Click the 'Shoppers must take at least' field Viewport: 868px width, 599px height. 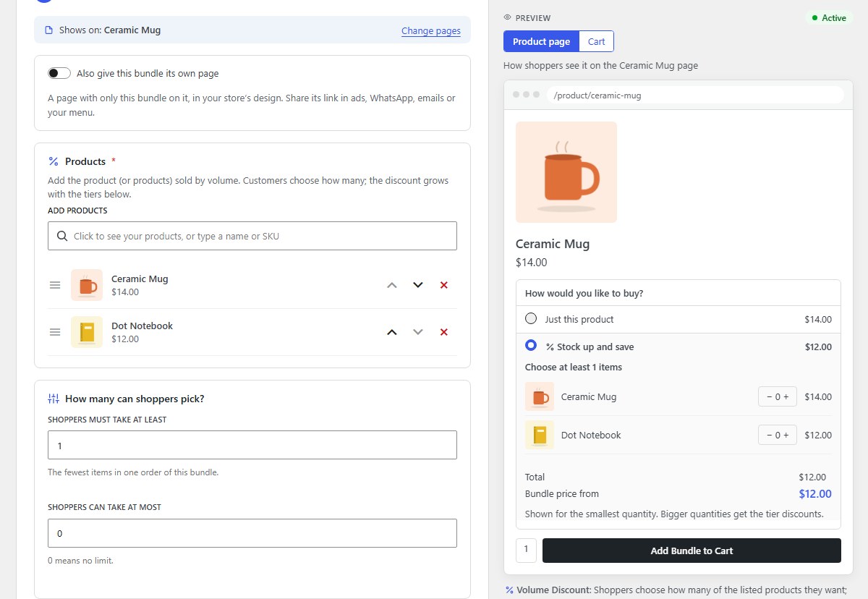[252, 445]
